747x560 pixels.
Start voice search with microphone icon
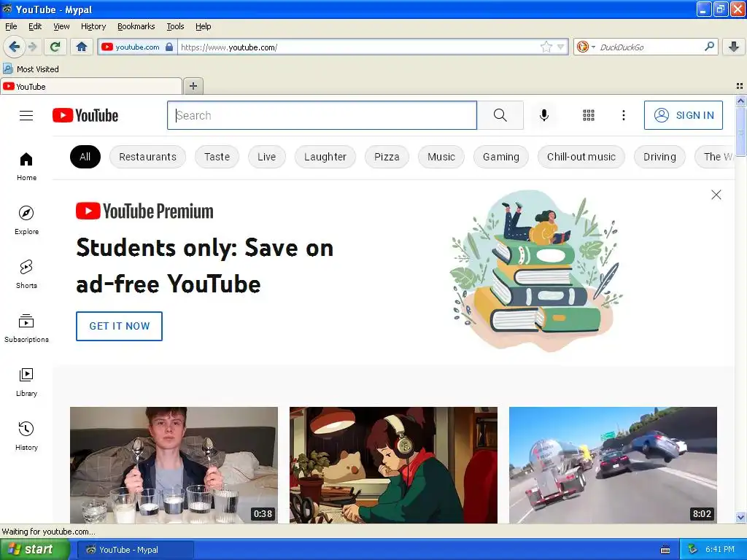coord(543,115)
